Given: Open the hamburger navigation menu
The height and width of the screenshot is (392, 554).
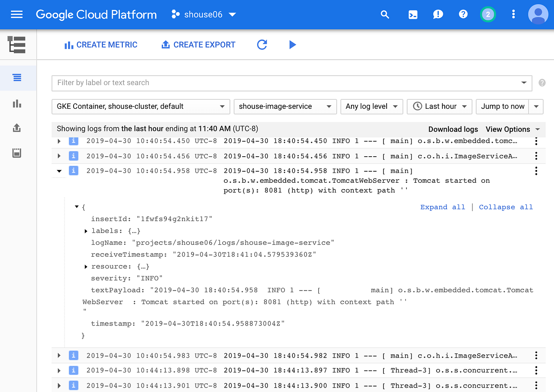Looking at the screenshot, I should (16, 14).
